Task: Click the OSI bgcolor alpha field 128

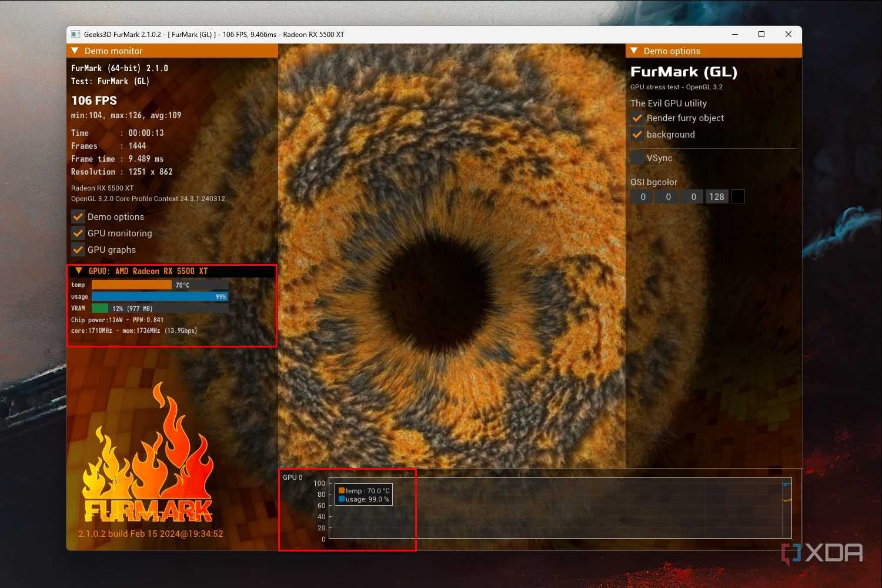Action: (717, 196)
